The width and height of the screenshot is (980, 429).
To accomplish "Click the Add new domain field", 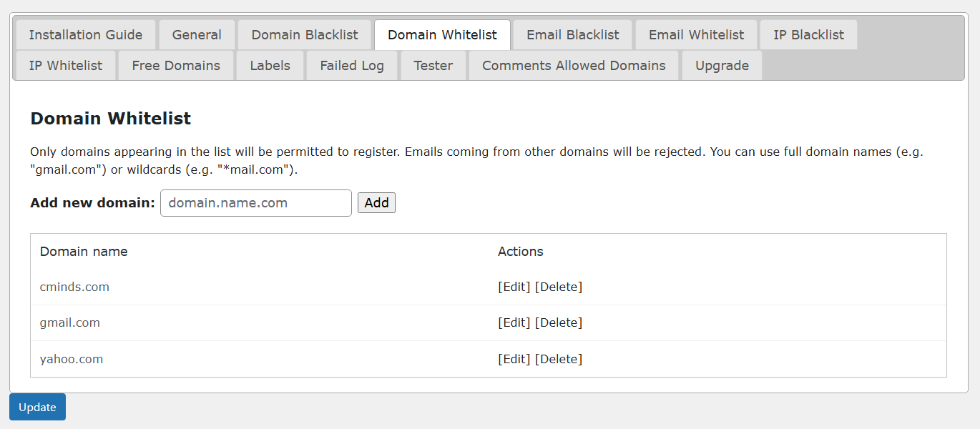I will (256, 203).
